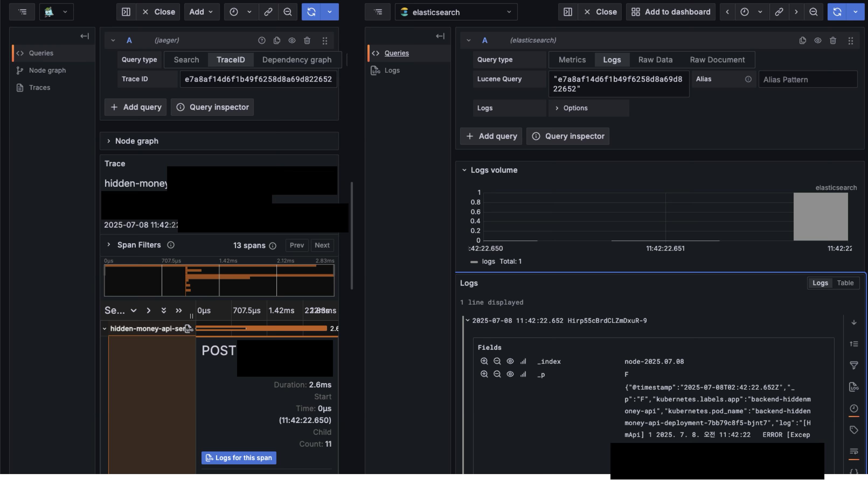
Task: Delete the jaeger query A
Action: click(x=307, y=40)
